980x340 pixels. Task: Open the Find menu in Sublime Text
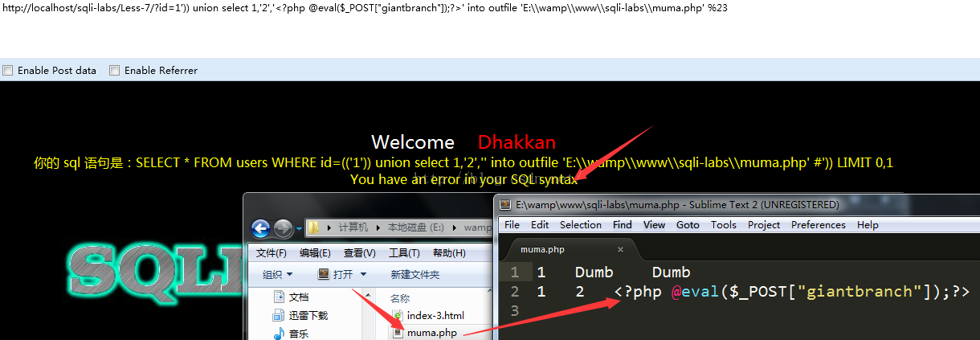pyautogui.click(x=623, y=225)
